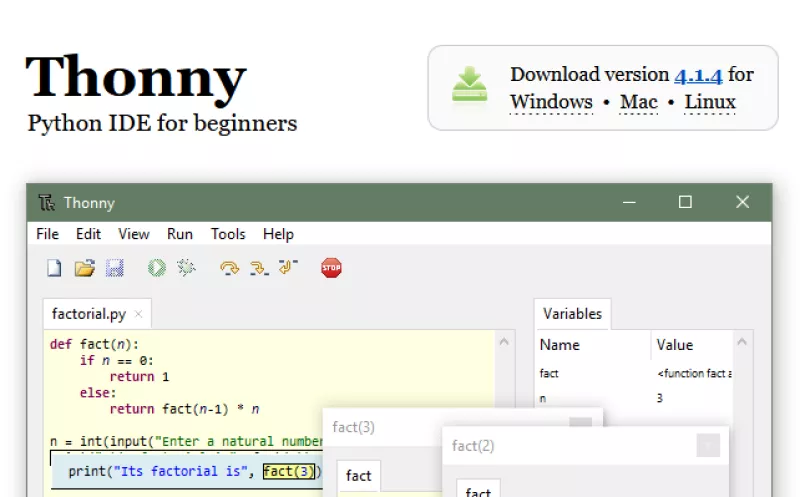Select the n variable name

[543, 399]
